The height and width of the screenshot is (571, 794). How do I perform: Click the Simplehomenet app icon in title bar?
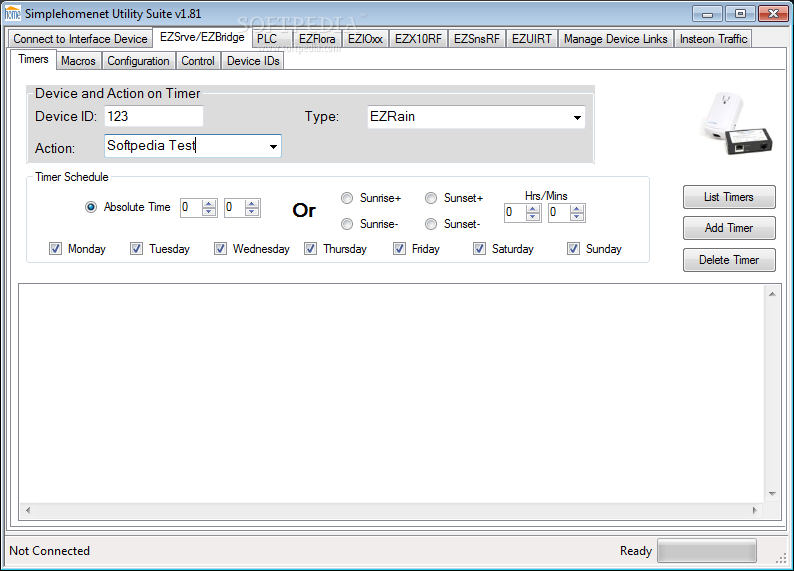tap(12, 14)
